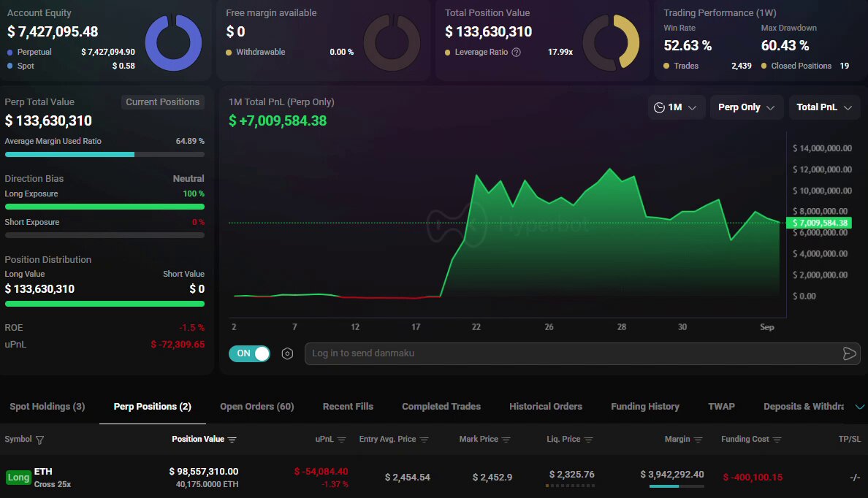Click the Leverage Ratio help question-mark icon
Image resolution: width=868 pixels, height=498 pixels.
(x=516, y=52)
